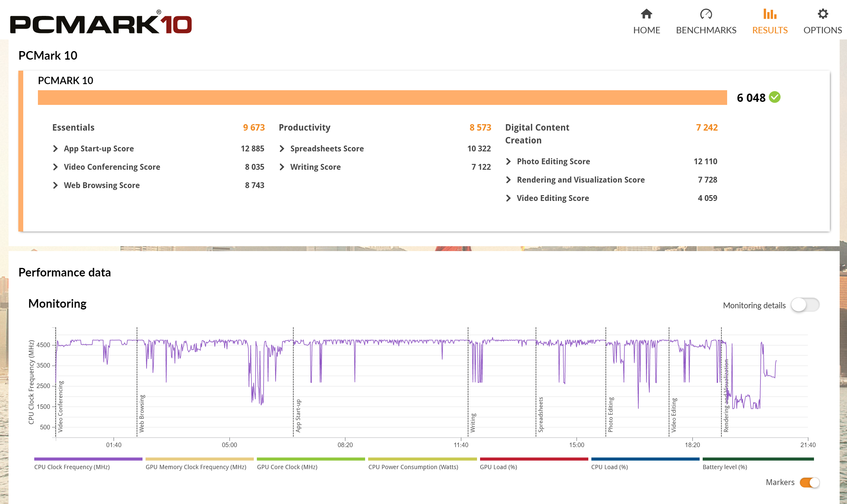This screenshot has width=847, height=504.
Task: Click Web Browsing value 8 743
Action: pos(254,185)
